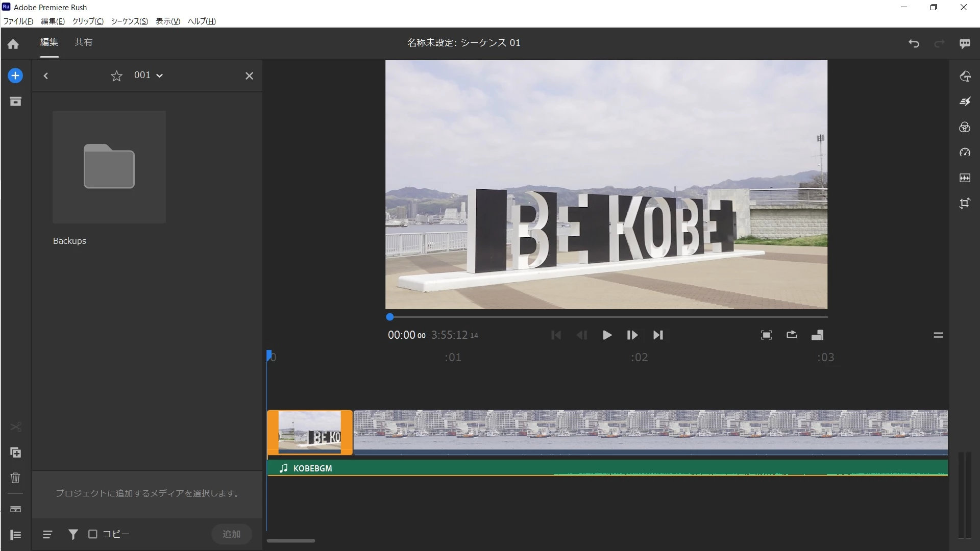
Task: Expand the 001 folder dropdown
Action: [x=159, y=76]
